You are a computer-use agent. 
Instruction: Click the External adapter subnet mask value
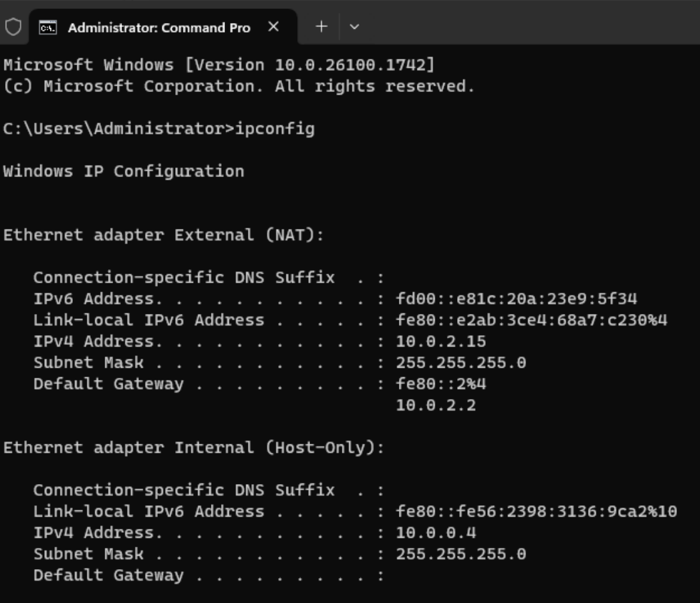[461, 363]
